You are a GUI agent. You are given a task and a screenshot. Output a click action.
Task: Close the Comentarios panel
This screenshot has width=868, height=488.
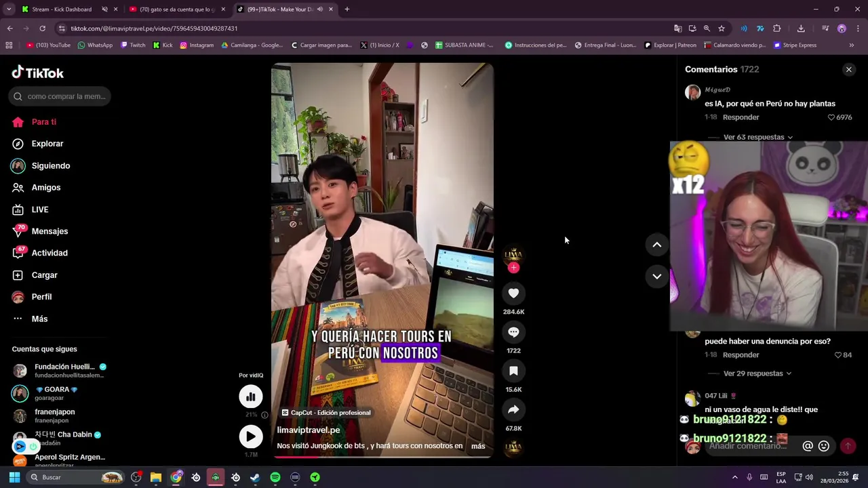point(848,69)
